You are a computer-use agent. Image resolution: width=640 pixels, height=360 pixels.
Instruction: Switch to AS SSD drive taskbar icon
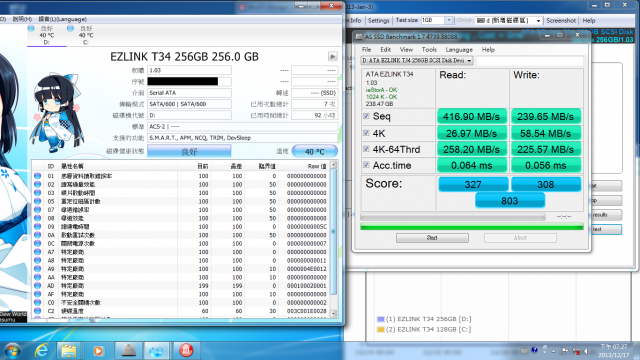pos(129,351)
